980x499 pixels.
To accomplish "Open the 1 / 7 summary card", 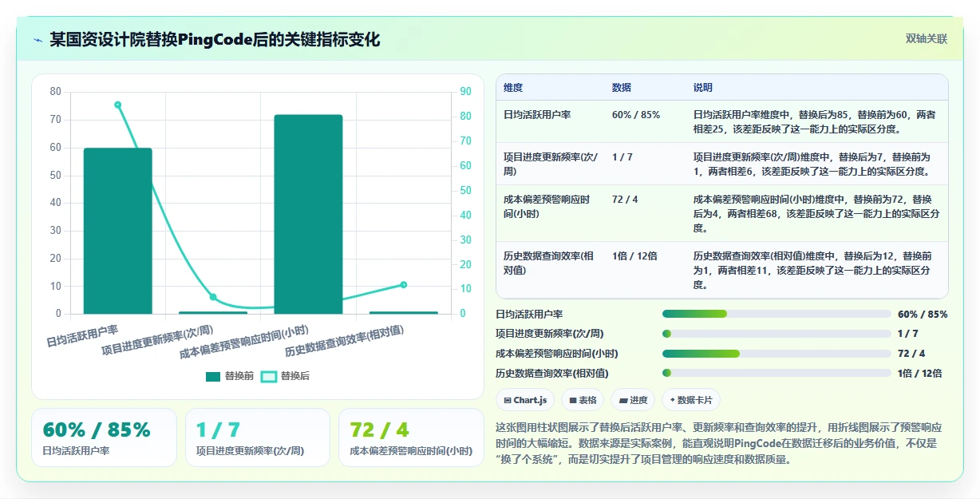I will click(x=257, y=438).
